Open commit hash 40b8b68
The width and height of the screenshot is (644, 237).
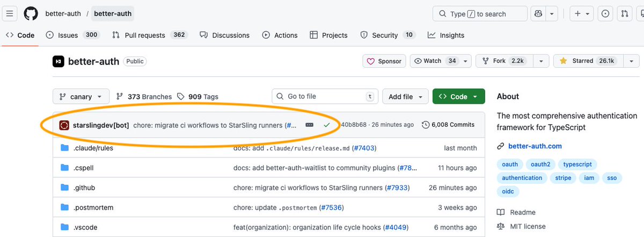(354, 125)
